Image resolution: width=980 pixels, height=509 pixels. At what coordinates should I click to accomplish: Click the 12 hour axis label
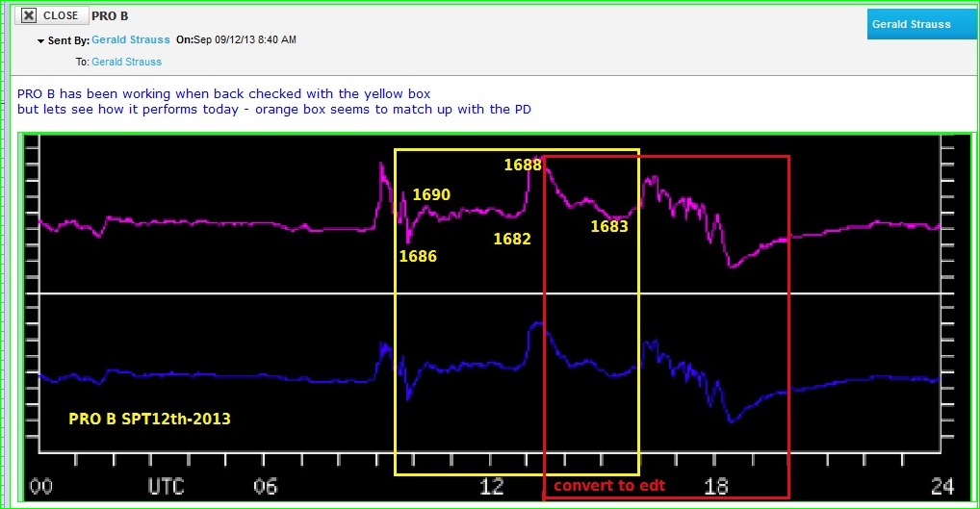click(491, 487)
